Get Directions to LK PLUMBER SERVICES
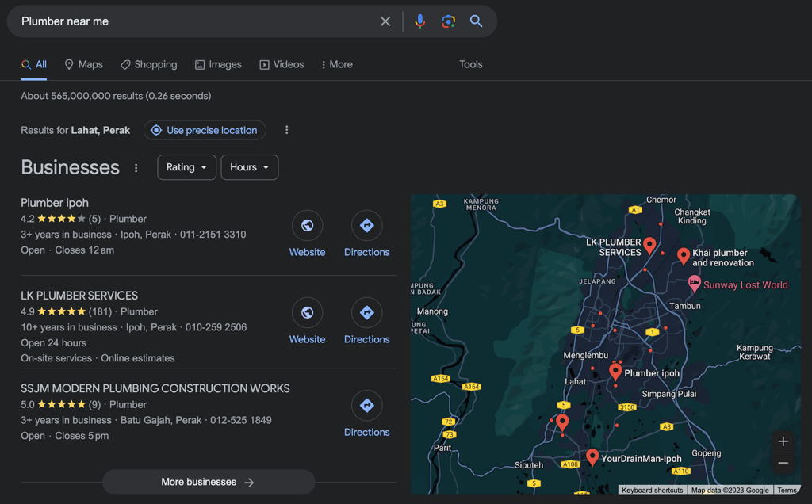 (x=366, y=313)
